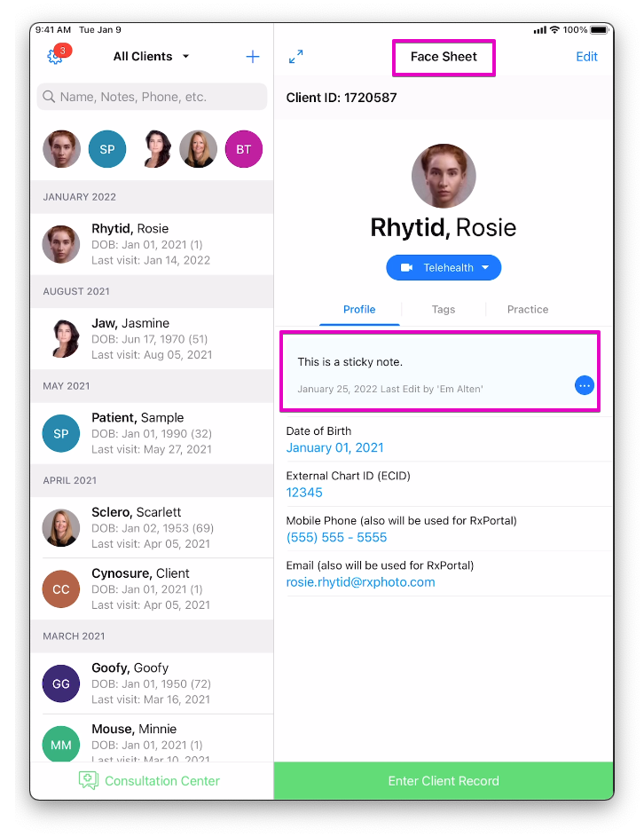Tap Edit in the Face Sheet header
This screenshot has height=837, width=644.
(x=586, y=57)
